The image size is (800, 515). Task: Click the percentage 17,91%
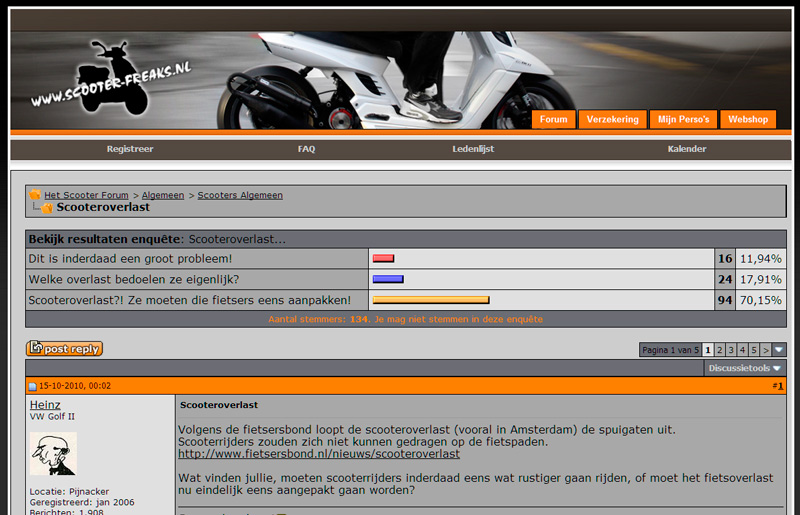[761, 280]
